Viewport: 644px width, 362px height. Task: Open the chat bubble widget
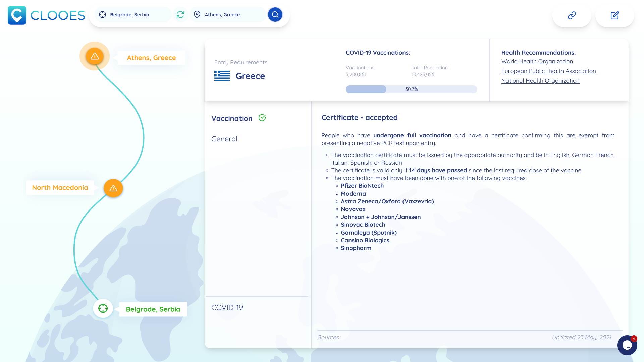[627, 345]
